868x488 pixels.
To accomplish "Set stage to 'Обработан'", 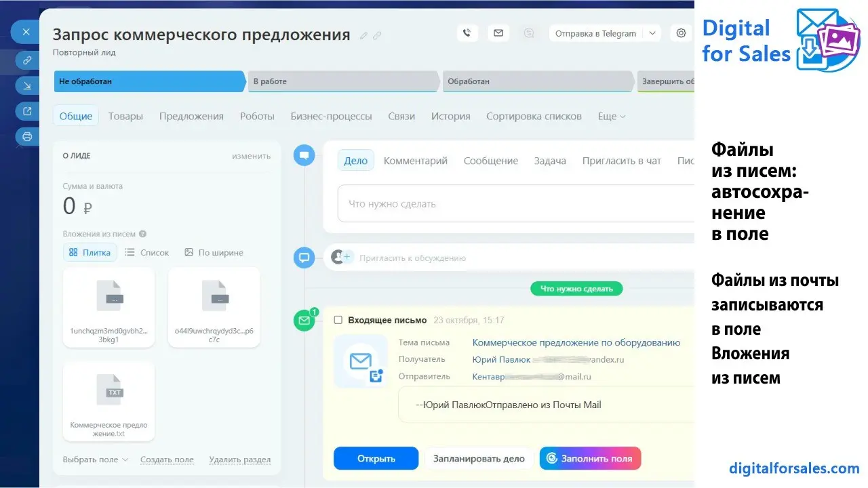I will [x=538, y=81].
